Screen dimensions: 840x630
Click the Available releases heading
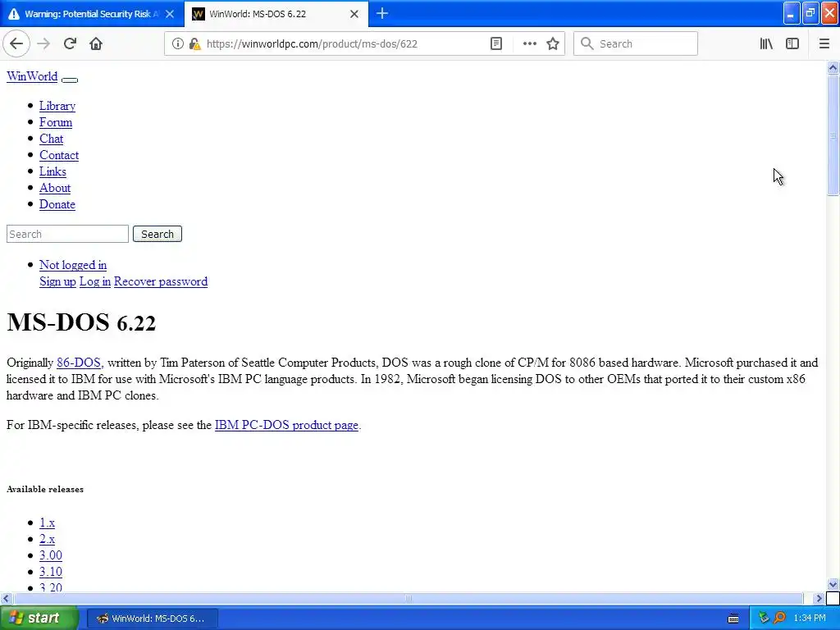[x=45, y=489]
